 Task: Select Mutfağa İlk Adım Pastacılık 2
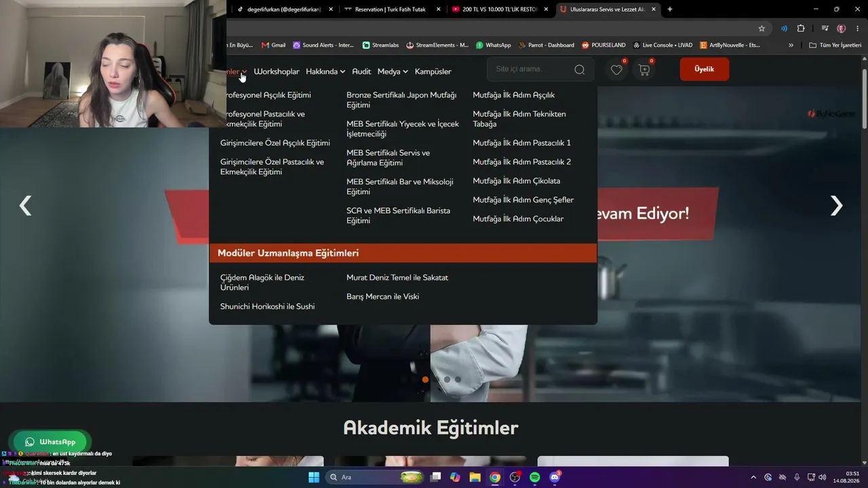pos(521,162)
